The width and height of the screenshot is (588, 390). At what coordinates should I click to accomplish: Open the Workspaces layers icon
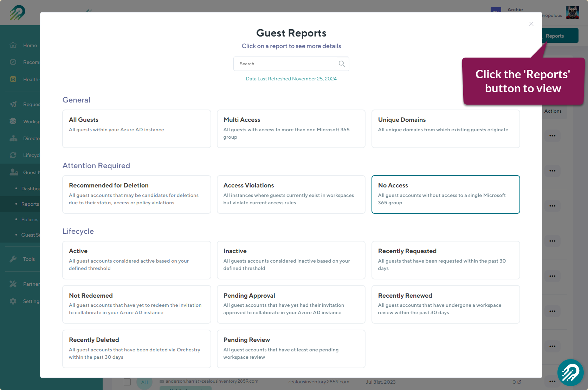[13, 121]
